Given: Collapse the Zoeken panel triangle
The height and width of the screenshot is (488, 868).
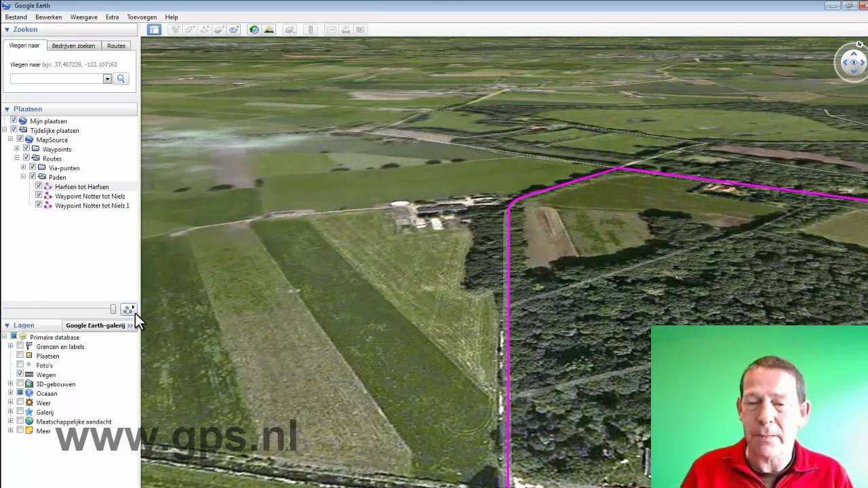Looking at the screenshot, I should (7, 30).
